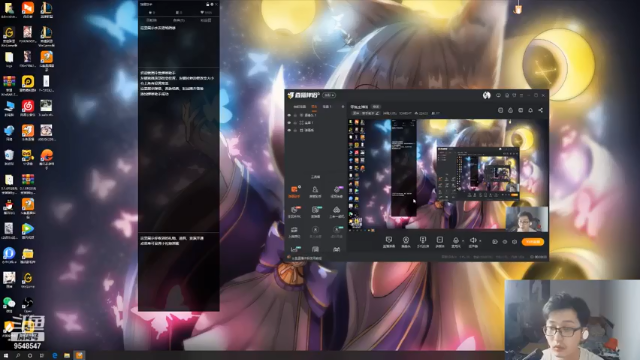This screenshot has height=360, width=640.
Task: Open the WinRAR desktop shortcut
Action: [9, 83]
